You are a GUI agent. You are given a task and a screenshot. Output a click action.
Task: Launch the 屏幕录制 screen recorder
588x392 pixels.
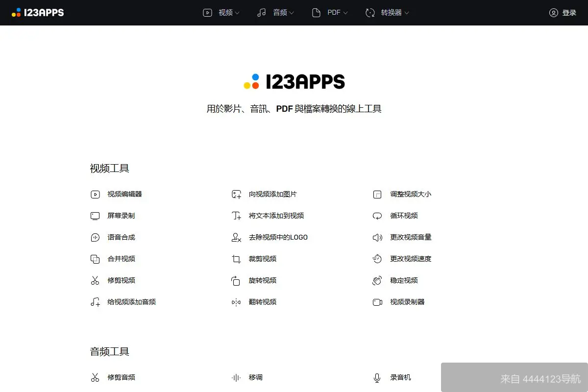(x=121, y=216)
